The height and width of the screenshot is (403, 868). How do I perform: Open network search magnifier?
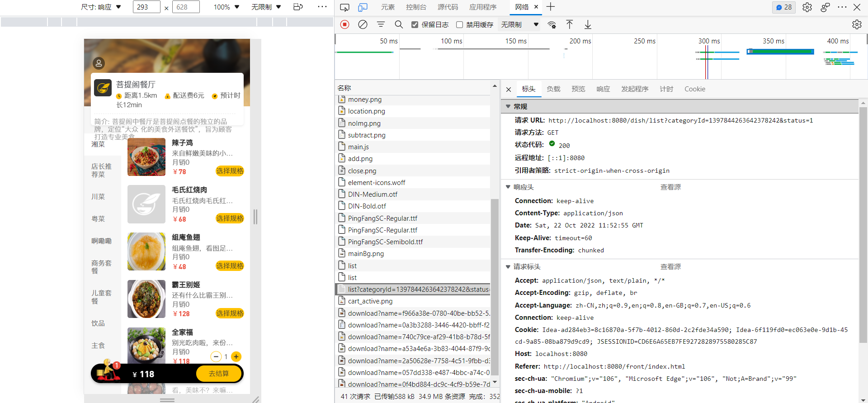coord(399,24)
